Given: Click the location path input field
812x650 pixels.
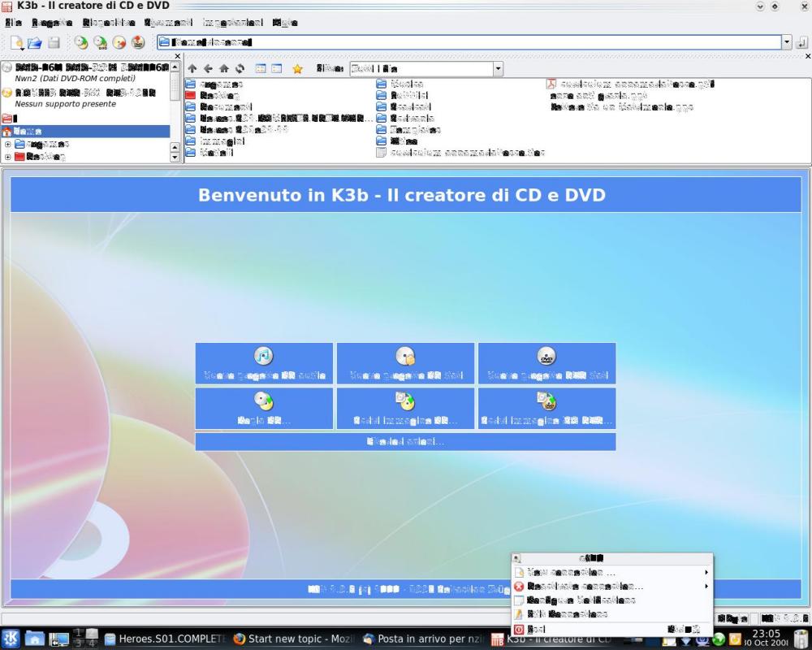Looking at the screenshot, I should (x=469, y=42).
